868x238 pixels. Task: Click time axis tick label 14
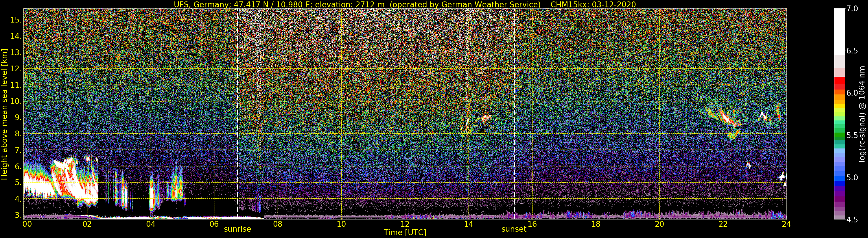pyautogui.click(x=468, y=224)
